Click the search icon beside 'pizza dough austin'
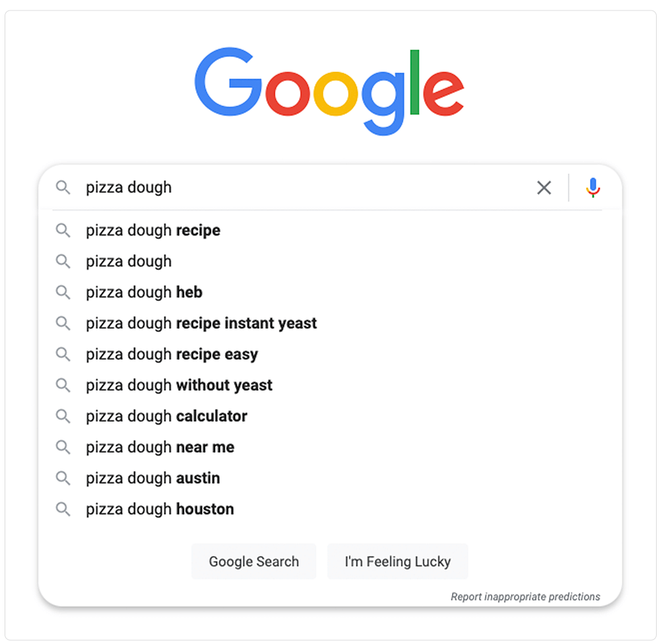The width and height of the screenshot is (660, 644). coord(63,478)
